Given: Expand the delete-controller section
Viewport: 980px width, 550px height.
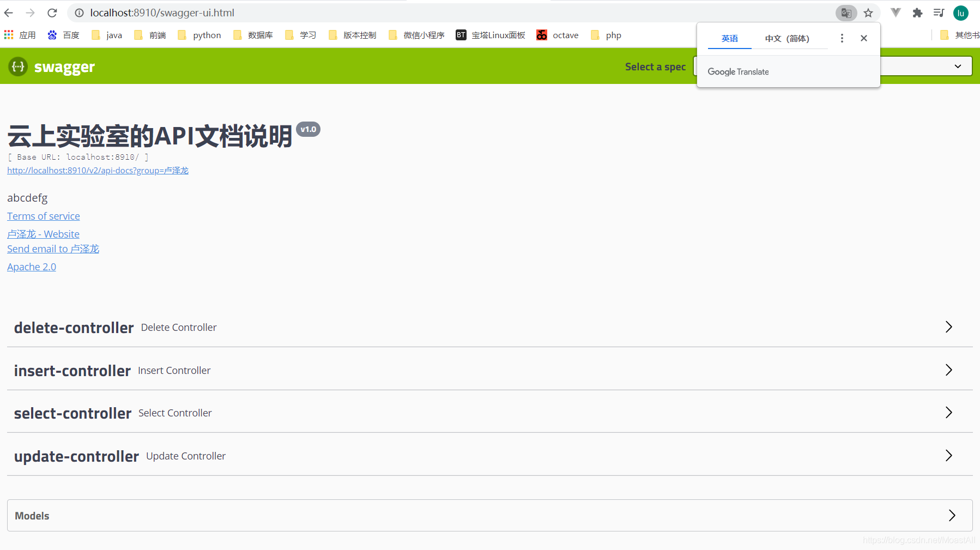Looking at the screenshot, I should pos(490,327).
